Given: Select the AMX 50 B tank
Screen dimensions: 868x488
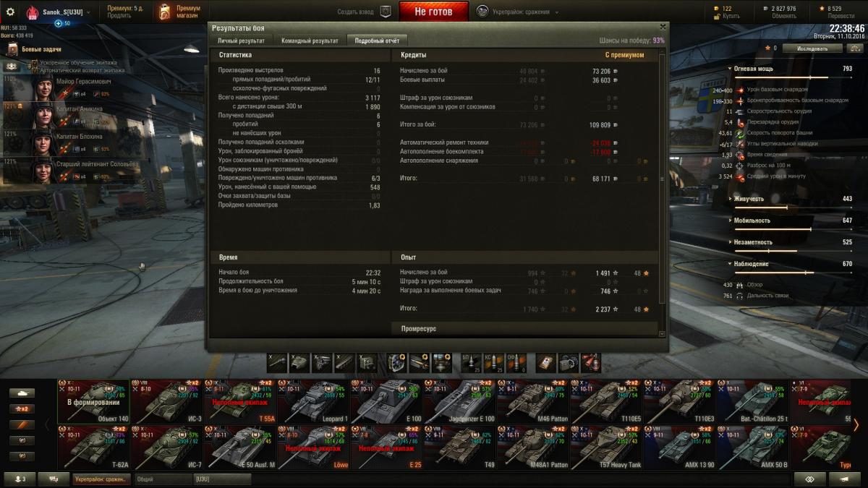Looking at the screenshot, I should point(752,448).
